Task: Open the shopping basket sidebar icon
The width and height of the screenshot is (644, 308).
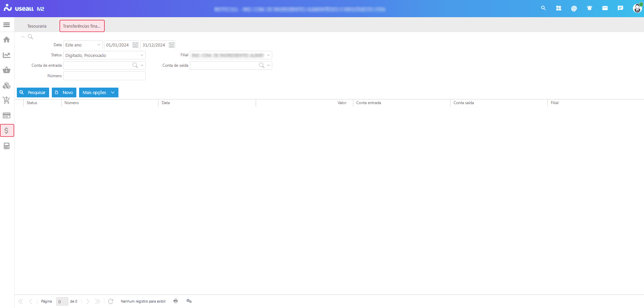Action: [6, 70]
